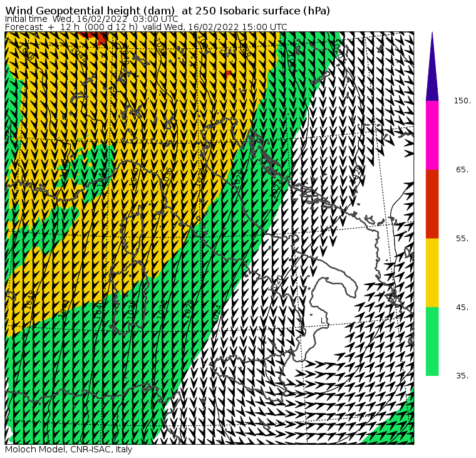Click the magenta 65-150 color band

432,135
